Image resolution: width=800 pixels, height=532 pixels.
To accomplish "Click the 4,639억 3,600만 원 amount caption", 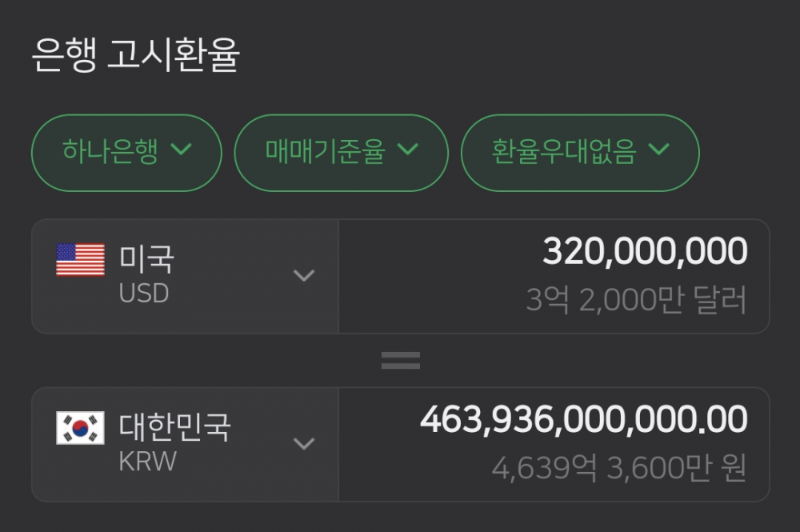I will click(x=619, y=469).
